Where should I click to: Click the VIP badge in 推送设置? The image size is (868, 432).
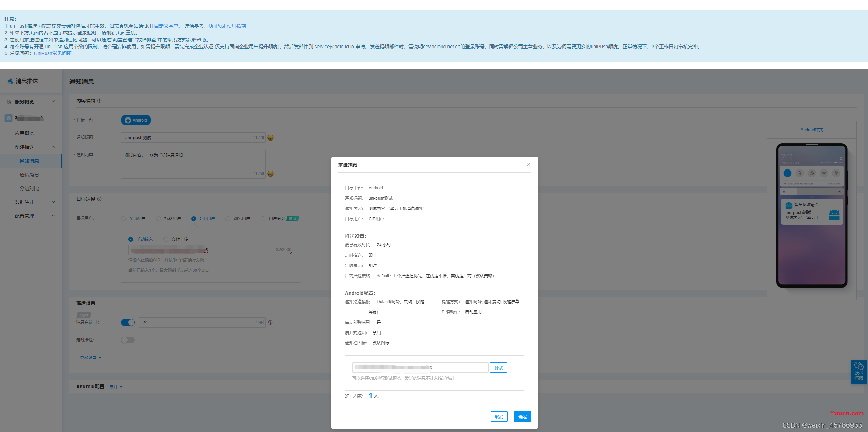[x=83, y=315]
